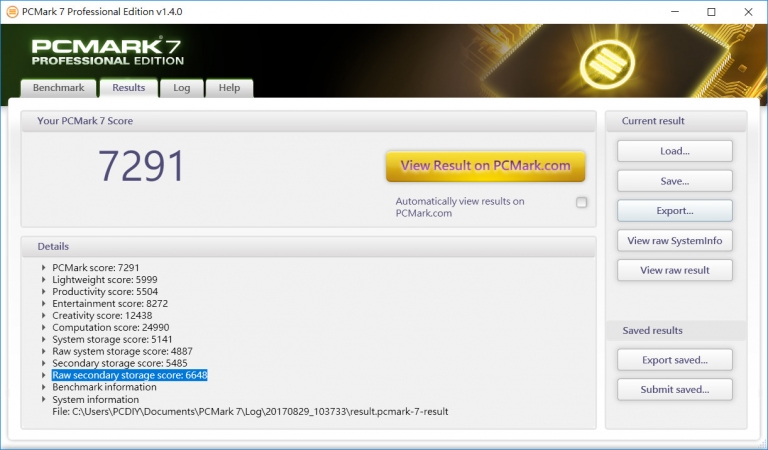Select 'Secondary storage score: 5485' row
Image resolution: width=768 pixels, height=450 pixels.
point(120,363)
